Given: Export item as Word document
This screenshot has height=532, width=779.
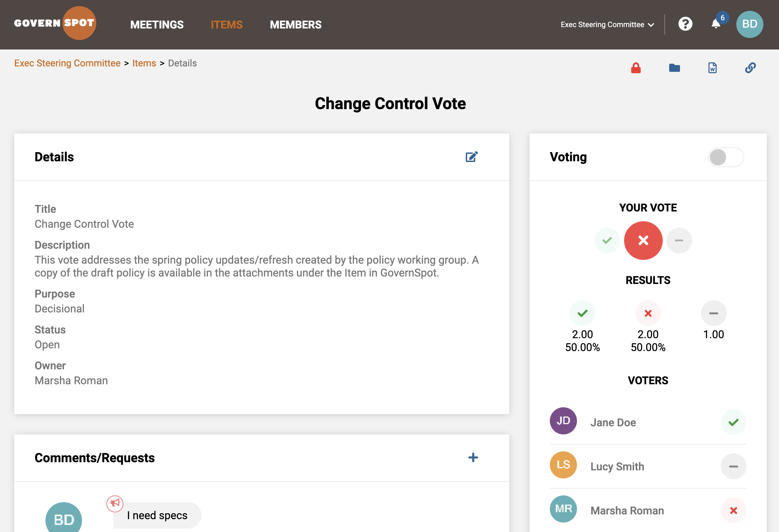Looking at the screenshot, I should (712, 68).
